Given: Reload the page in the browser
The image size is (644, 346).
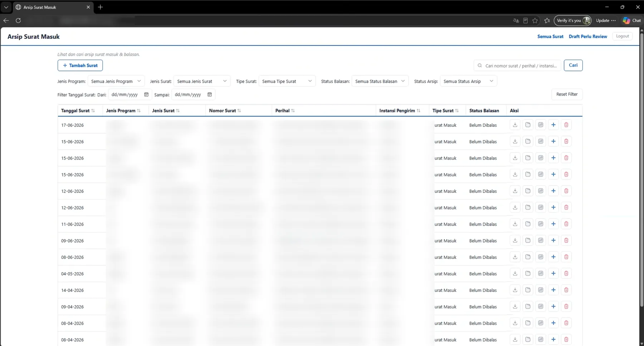Looking at the screenshot, I should [18, 20].
